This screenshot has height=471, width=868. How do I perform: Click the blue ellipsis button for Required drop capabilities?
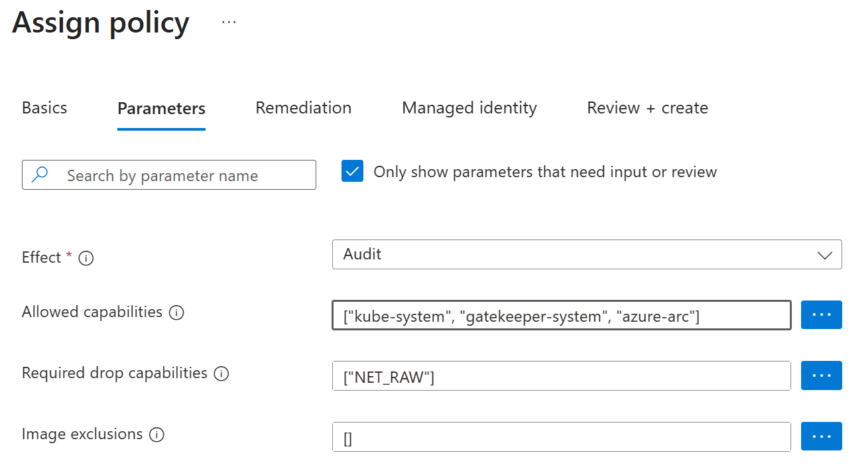[822, 375]
